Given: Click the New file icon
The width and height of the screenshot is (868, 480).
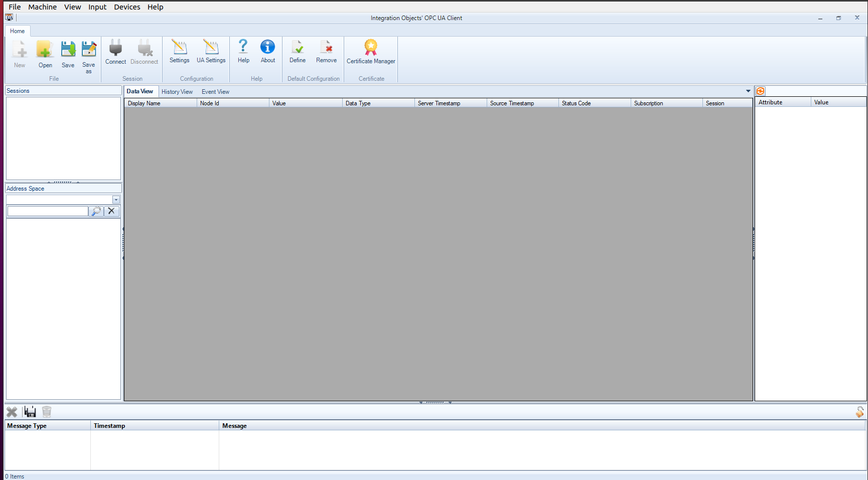Looking at the screenshot, I should coord(20,50).
